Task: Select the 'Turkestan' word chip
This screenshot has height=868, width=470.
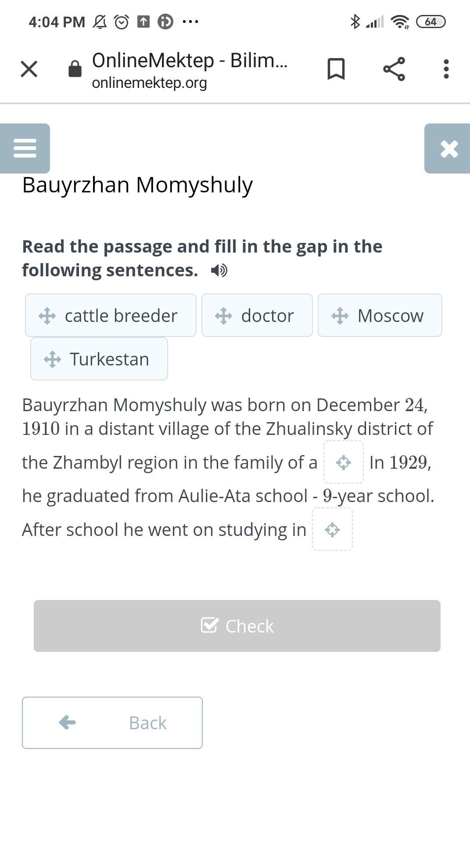Action: [x=99, y=359]
